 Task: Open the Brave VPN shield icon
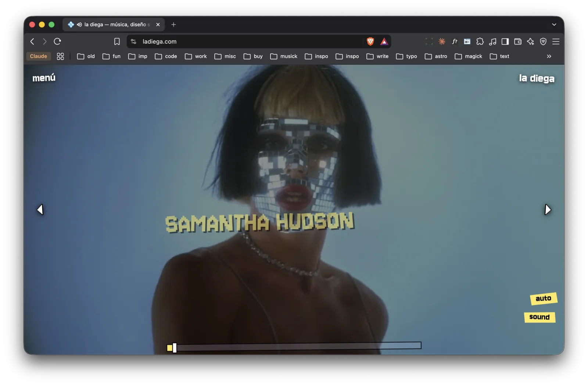[x=543, y=42]
